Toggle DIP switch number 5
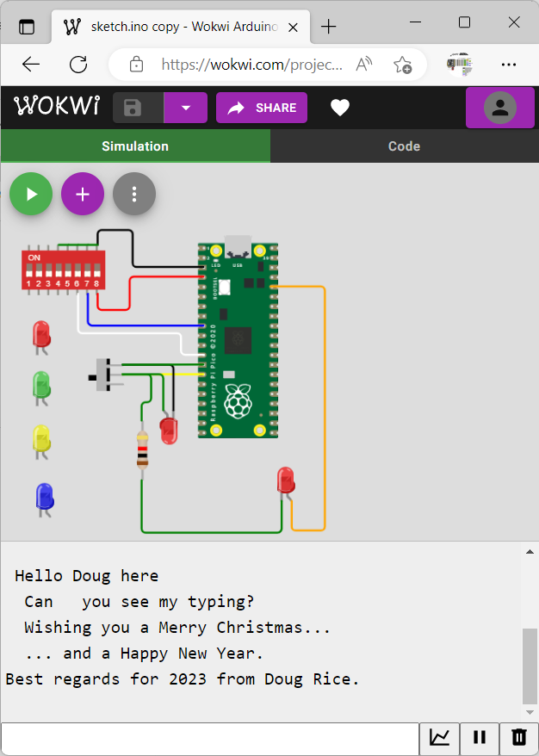The height and width of the screenshot is (756, 539). click(x=67, y=270)
